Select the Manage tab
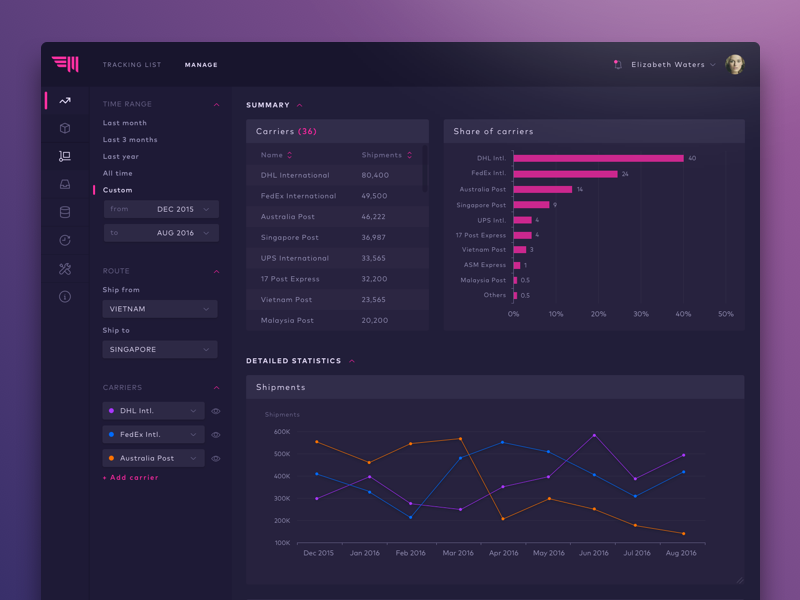Image resolution: width=800 pixels, height=600 pixels. coord(201,65)
